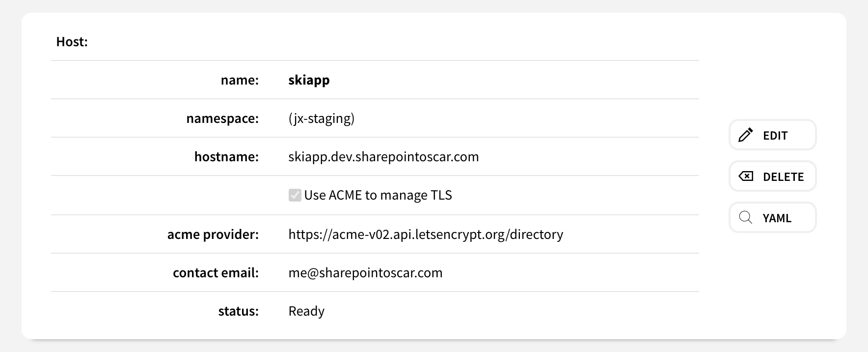Click the contact email me@sharepointoscar.com
The image size is (868, 352).
(365, 273)
